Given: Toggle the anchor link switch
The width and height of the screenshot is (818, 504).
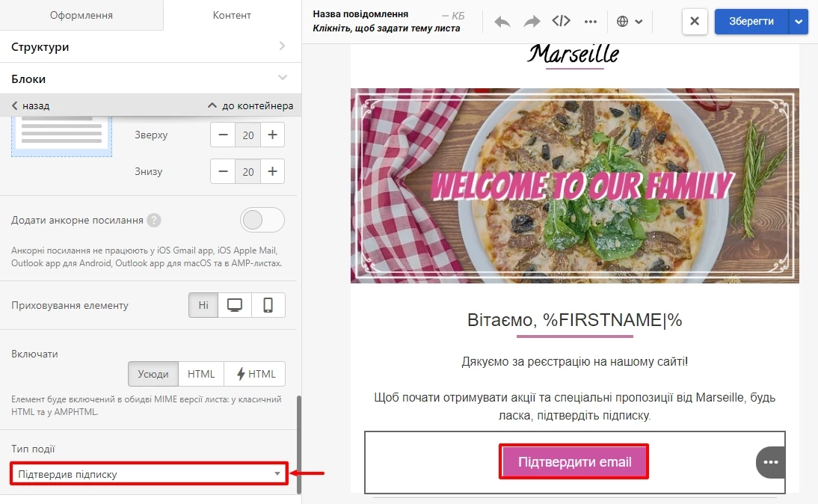Looking at the screenshot, I should [x=262, y=220].
